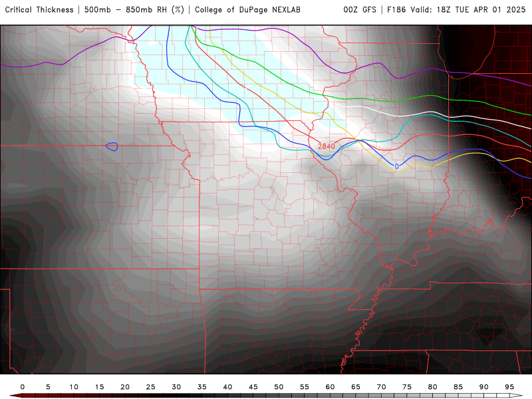Click the "35" value on the color scale
The height and width of the screenshot is (399, 532).
[x=202, y=387]
